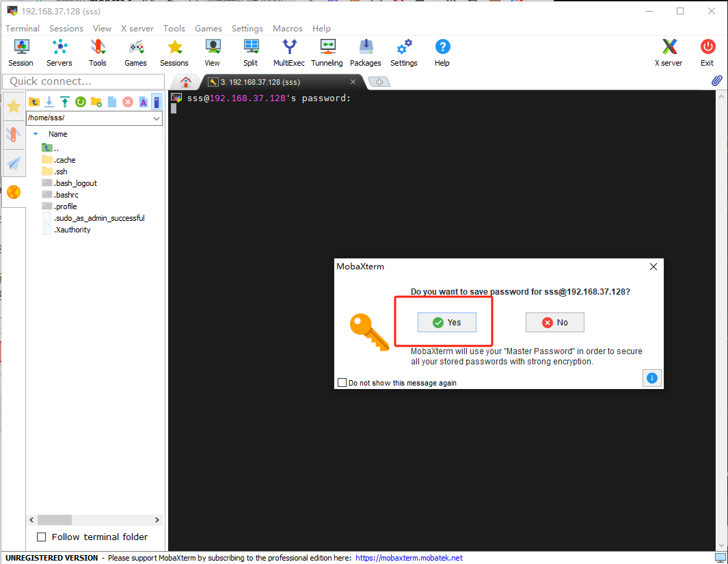
Task: Open the Macros menu
Action: 287,28
